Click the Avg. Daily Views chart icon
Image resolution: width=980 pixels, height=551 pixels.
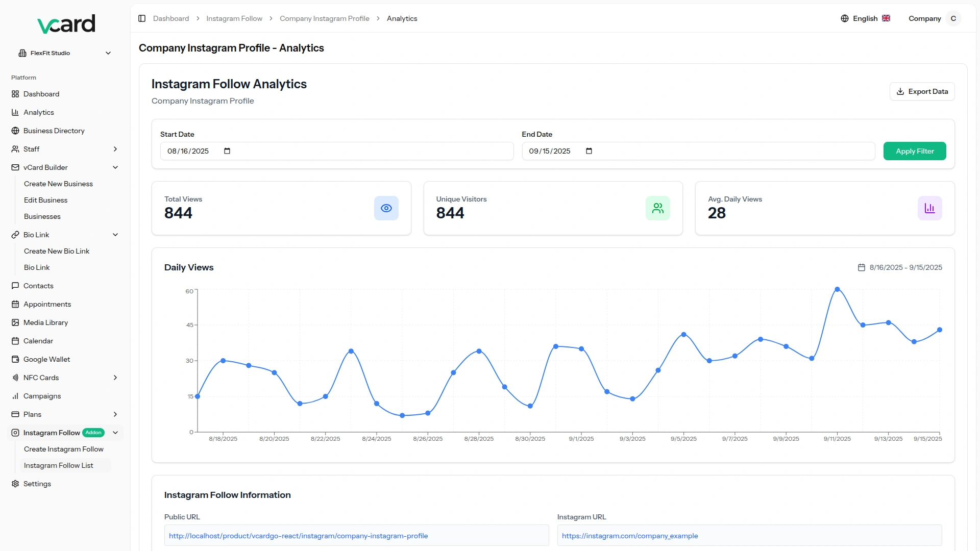(930, 208)
